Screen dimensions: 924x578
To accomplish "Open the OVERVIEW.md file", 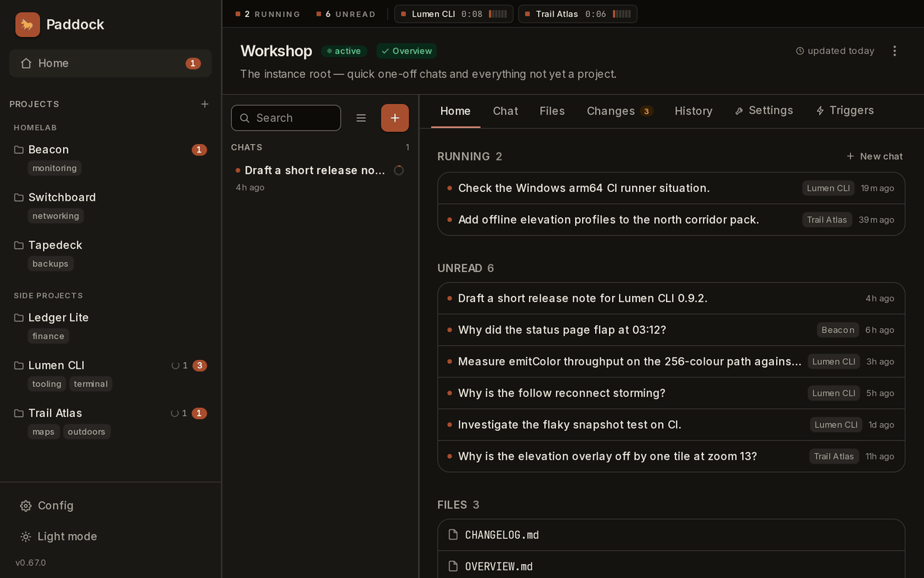I will pyautogui.click(x=671, y=566).
